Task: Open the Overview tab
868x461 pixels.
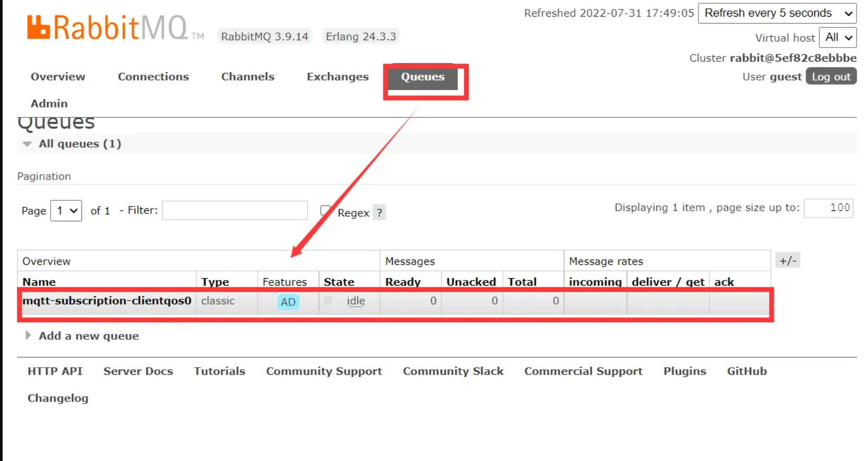Action: [58, 77]
